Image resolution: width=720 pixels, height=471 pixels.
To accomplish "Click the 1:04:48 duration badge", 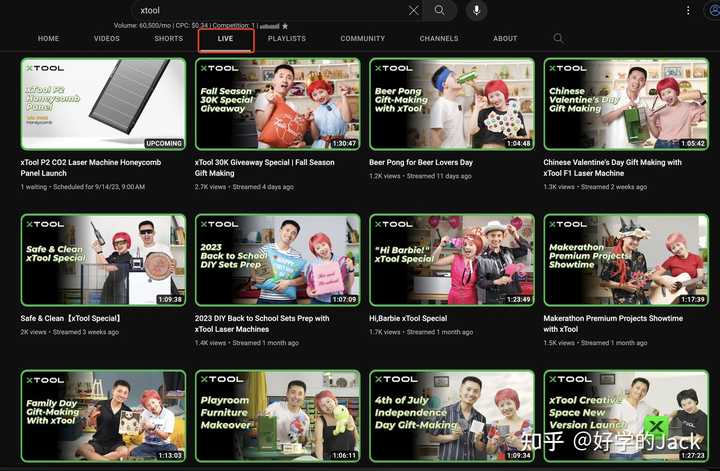I will pos(518,143).
